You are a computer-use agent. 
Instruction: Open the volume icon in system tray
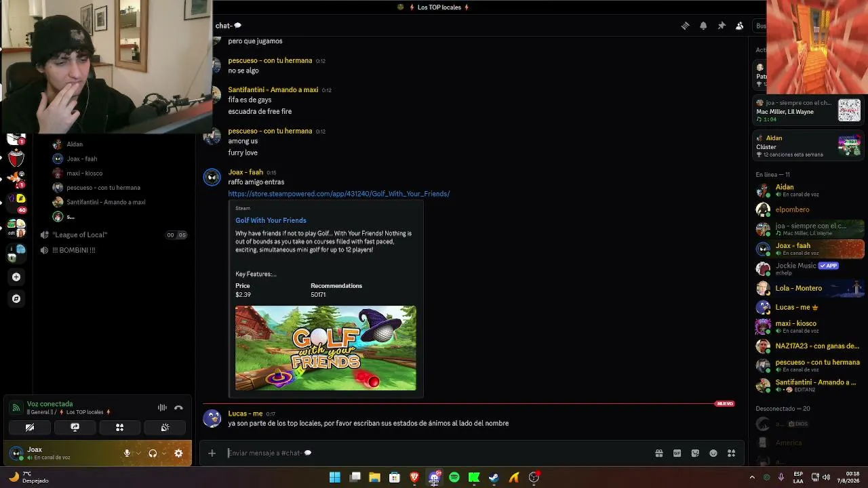pos(827,477)
